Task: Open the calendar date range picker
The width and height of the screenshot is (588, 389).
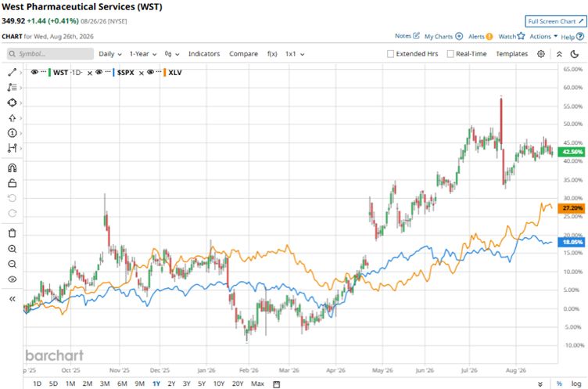Action: [x=276, y=384]
